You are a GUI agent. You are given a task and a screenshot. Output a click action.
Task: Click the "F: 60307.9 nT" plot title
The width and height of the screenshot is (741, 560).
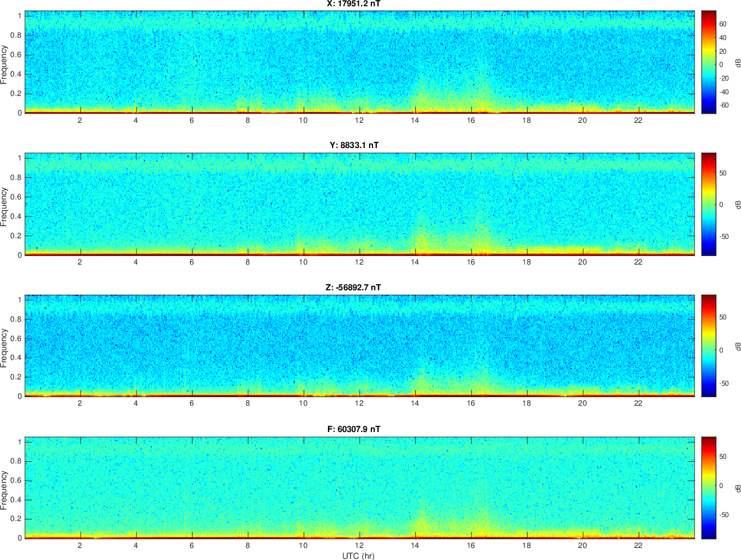tap(354, 429)
